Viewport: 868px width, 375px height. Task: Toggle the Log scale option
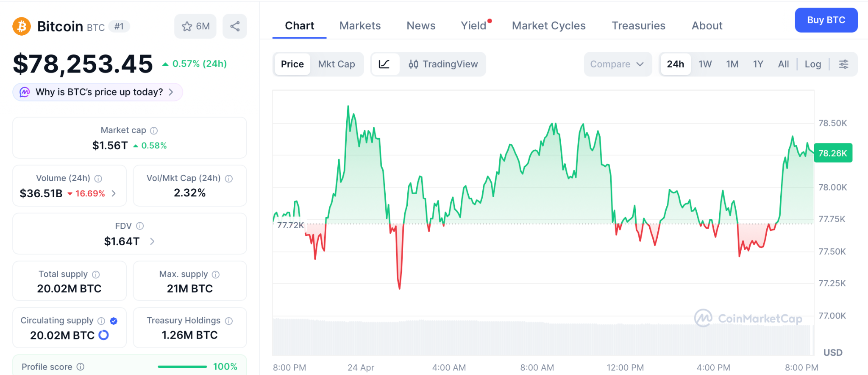click(812, 64)
